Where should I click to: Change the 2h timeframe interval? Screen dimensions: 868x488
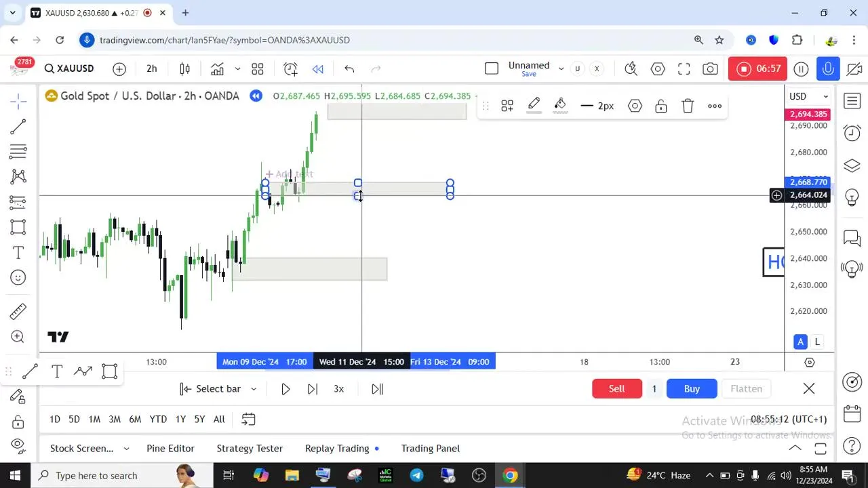coord(152,68)
